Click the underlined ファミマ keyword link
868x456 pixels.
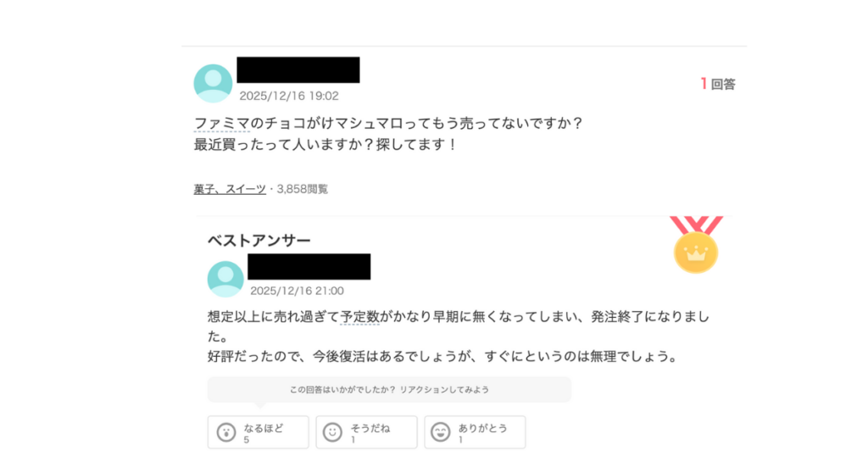[x=222, y=123]
